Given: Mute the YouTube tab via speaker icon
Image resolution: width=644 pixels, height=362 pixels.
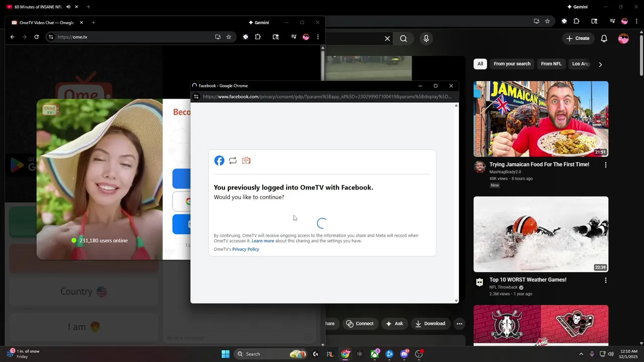Looking at the screenshot, I should click(68, 7).
